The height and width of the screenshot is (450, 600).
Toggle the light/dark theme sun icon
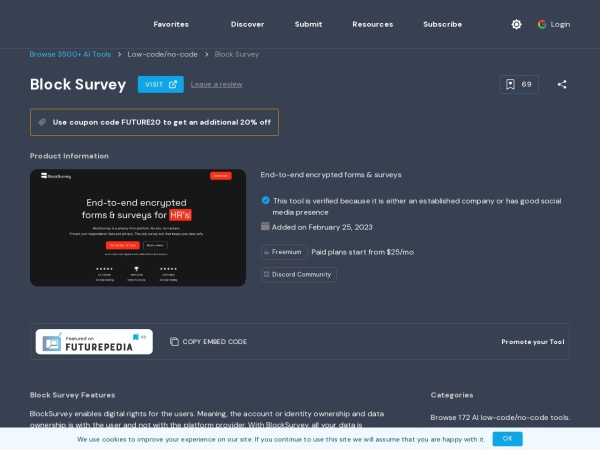coord(516,24)
